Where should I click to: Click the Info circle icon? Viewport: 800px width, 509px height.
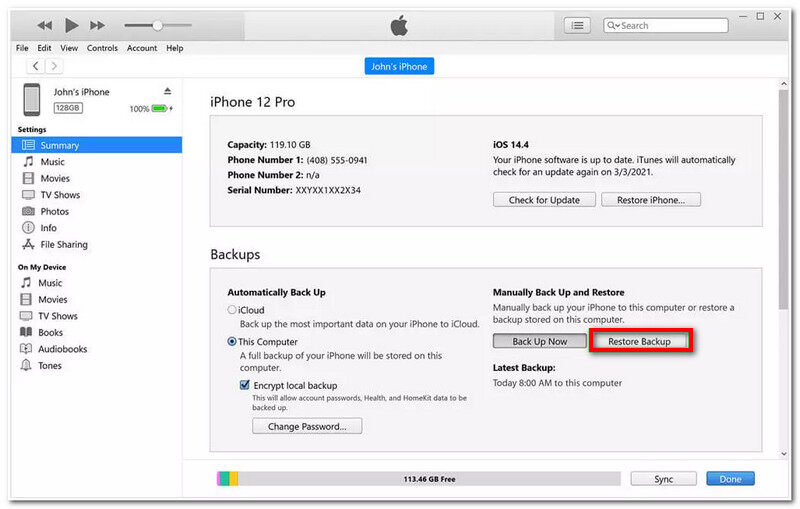click(29, 227)
